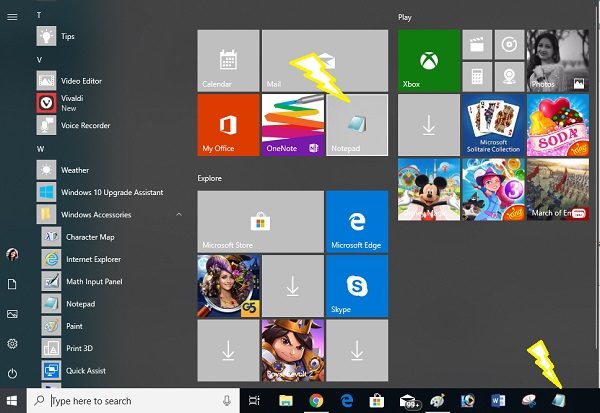The height and width of the screenshot is (413, 600).
Task: Open the Xbox tile
Action: point(429,60)
